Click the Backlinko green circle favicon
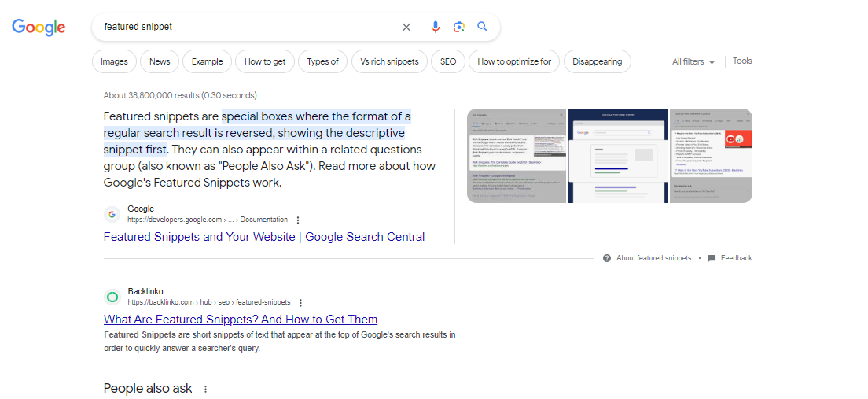The width and height of the screenshot is (868, 399). (x=112, y=297)
